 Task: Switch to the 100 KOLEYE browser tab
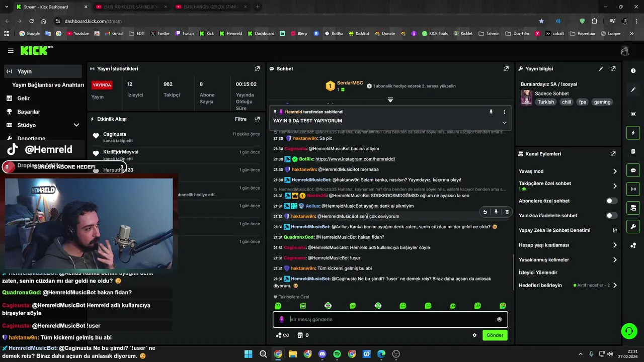tap(131, 7)
